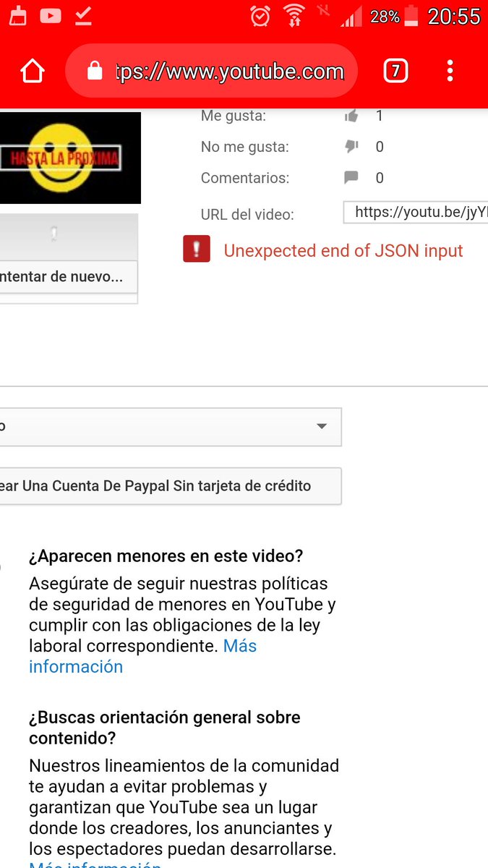Screen dimensions: 488x868
Task: Click the Intentar de nuevo button
Action: tap(69, 276)
